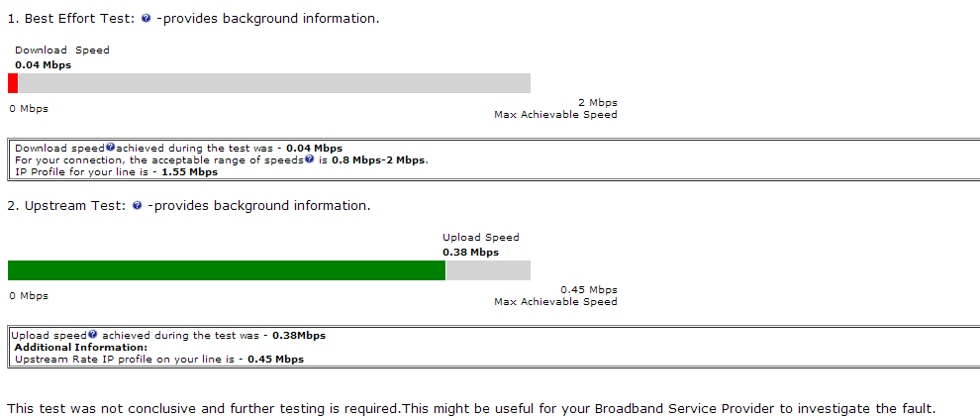Image resolution: width=980 pixels, height=418 pixels.
Task: Click the 'Additional Information:' bold label
Action: coord(81,348)
